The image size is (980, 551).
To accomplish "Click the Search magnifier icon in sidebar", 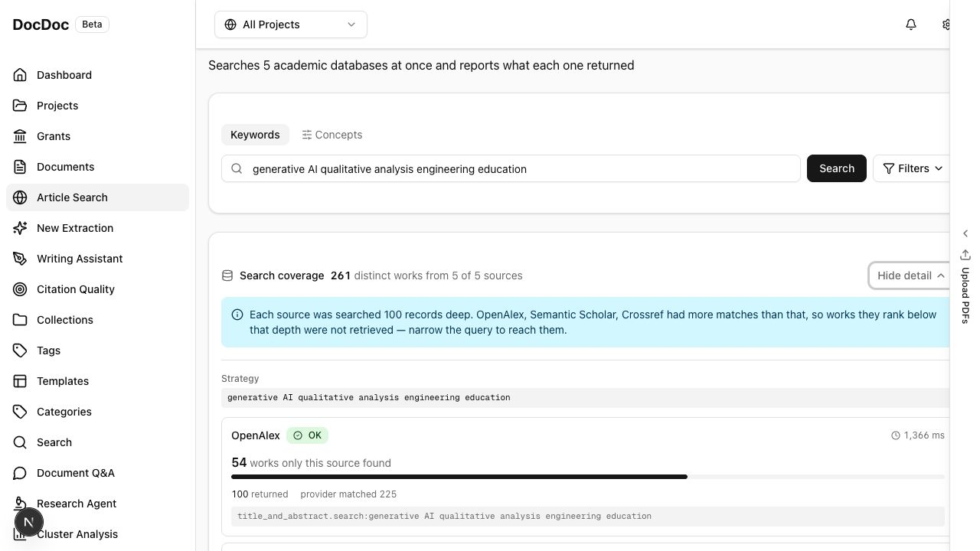I will point(21,442).
